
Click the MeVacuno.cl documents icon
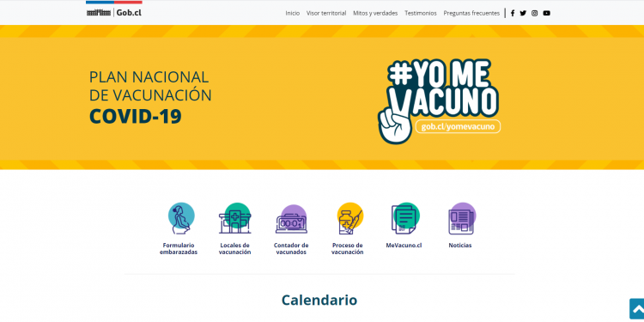405,218
